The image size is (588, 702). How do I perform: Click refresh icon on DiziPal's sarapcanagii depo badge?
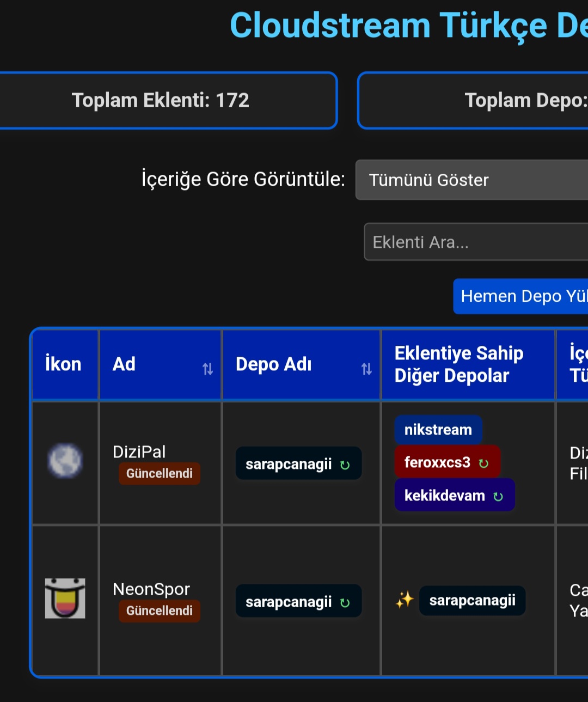pyautogui.click(x=345, y=465)
